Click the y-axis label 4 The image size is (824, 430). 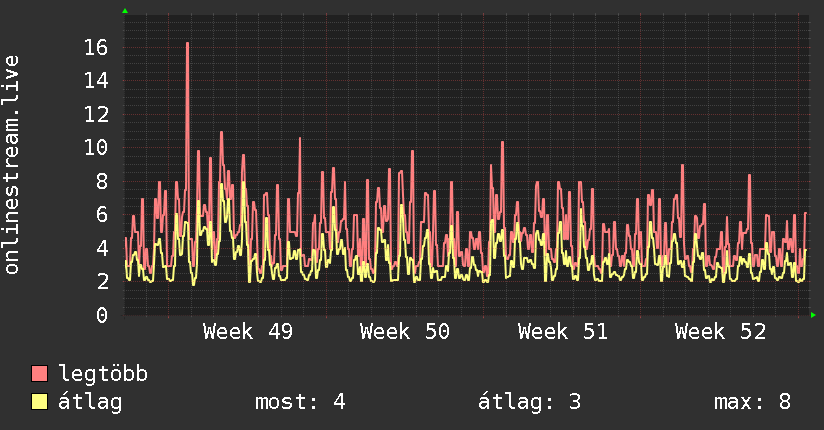point(101,248)
